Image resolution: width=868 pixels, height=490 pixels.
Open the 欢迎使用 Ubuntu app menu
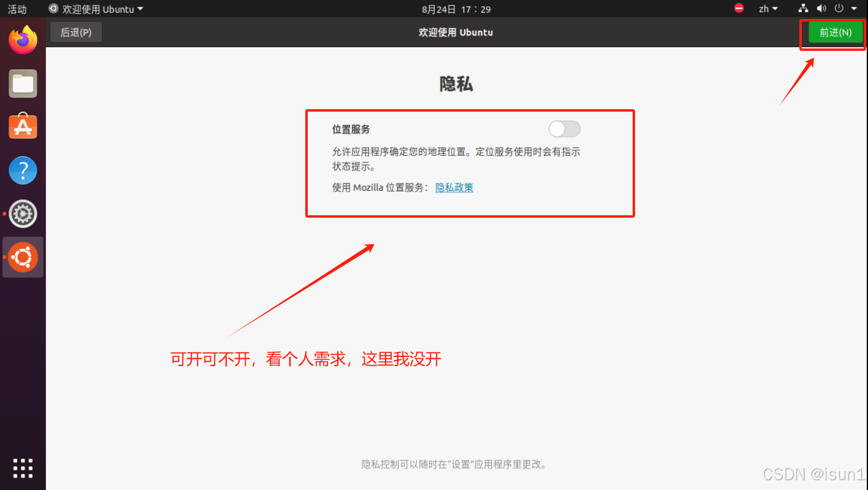(96, 9)
